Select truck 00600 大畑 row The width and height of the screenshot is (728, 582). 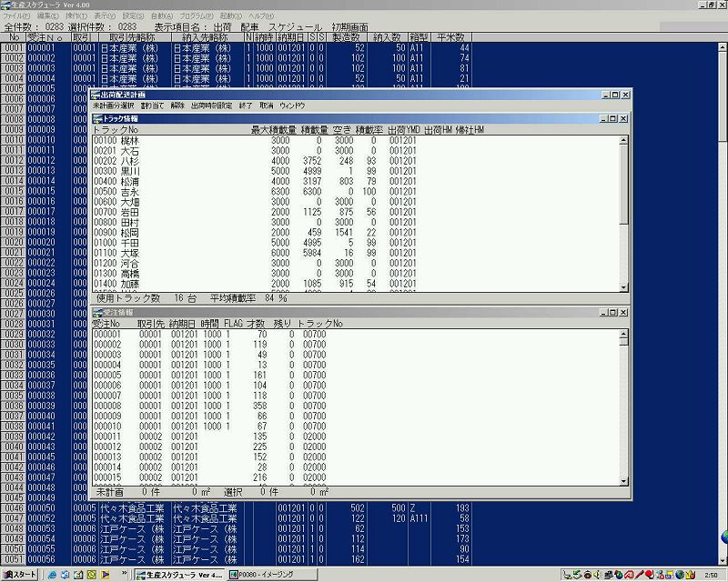click(x=356, y=202)
